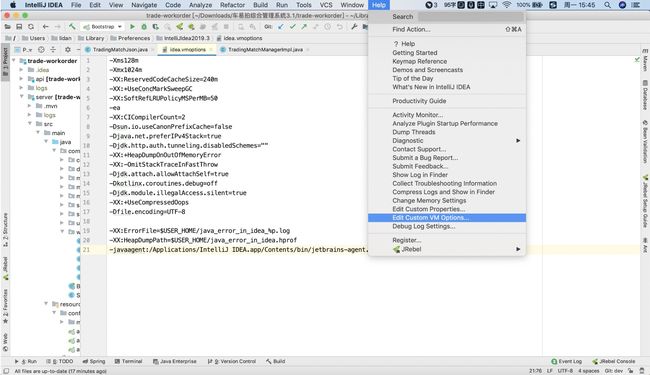The image size is (650, 375).
Task: Open Debug Log Settings menu item
Action: [447, 227]
